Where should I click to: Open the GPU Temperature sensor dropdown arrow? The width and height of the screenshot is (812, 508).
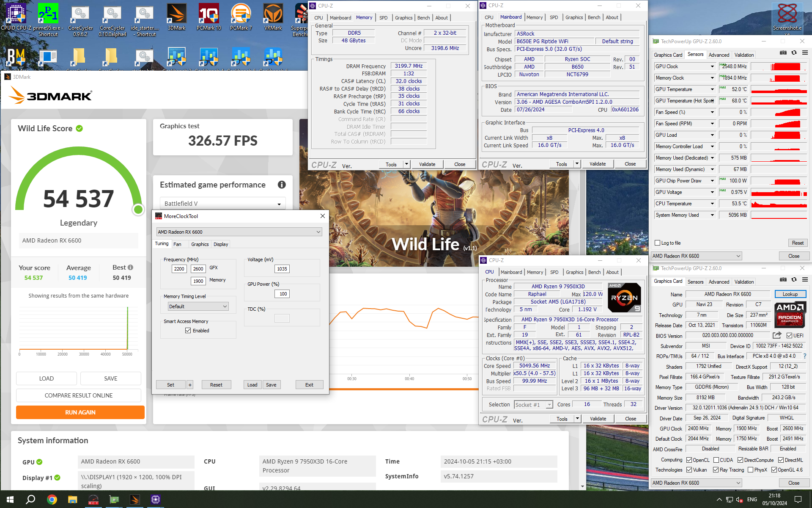point(712,90)
